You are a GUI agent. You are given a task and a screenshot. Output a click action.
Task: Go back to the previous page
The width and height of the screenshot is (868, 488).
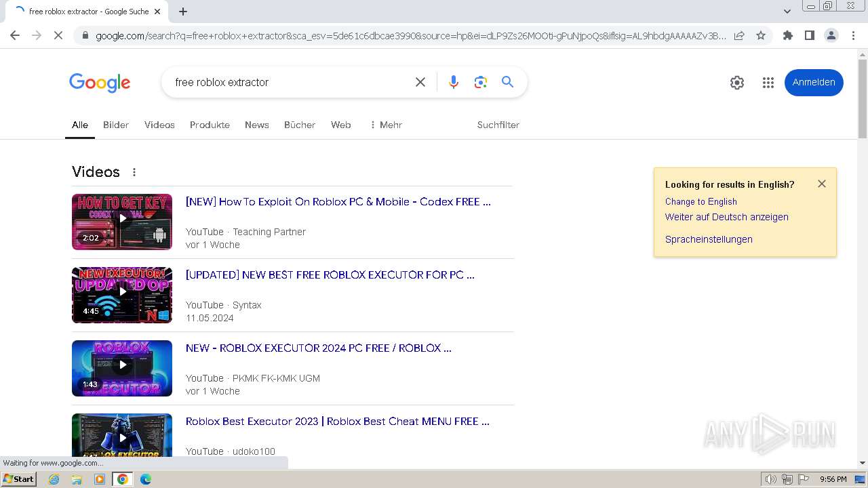15,35
